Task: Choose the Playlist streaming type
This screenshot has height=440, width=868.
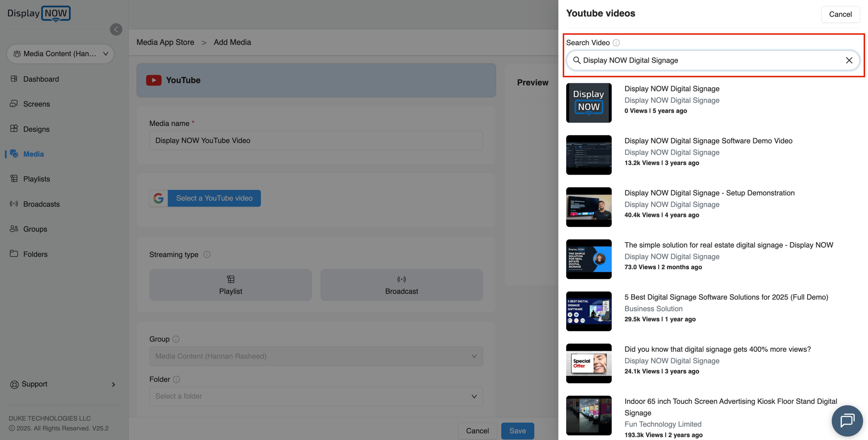Action: 231,285
